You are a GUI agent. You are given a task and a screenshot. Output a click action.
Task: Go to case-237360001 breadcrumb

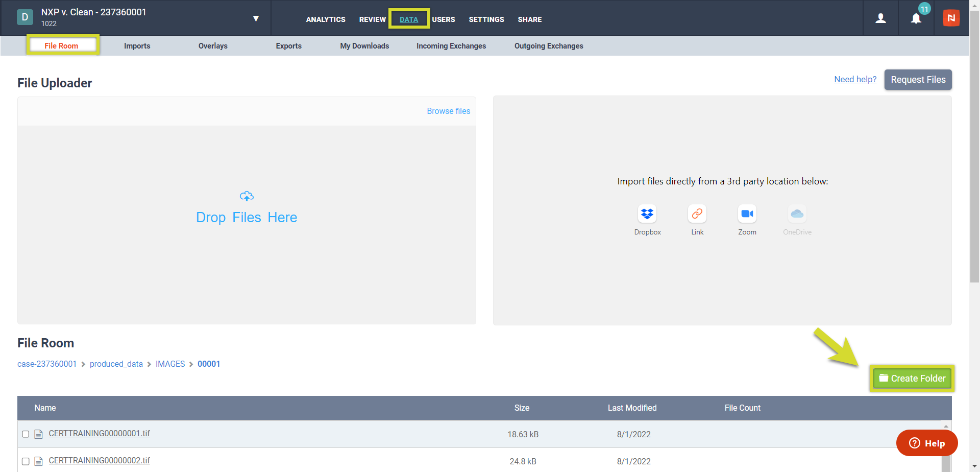(47, 364)
